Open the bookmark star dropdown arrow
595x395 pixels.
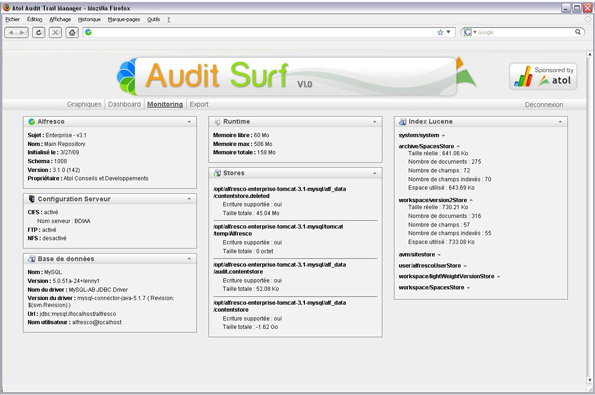point(448,32)
